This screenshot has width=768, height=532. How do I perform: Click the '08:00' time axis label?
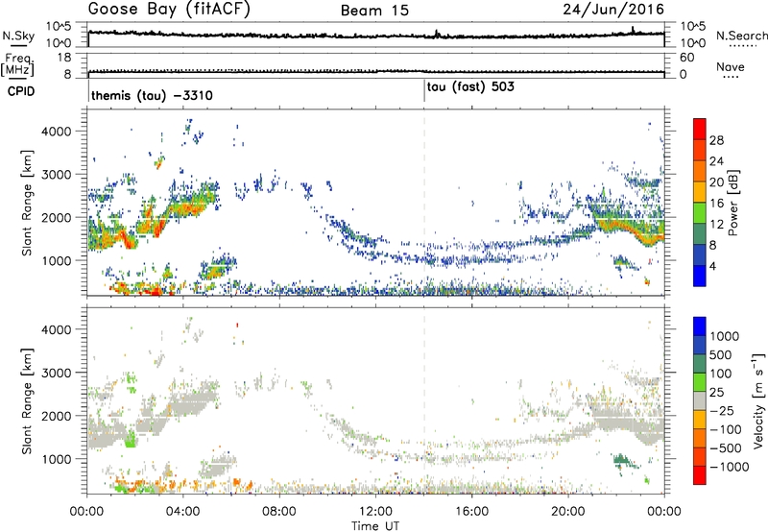(279, 512)
